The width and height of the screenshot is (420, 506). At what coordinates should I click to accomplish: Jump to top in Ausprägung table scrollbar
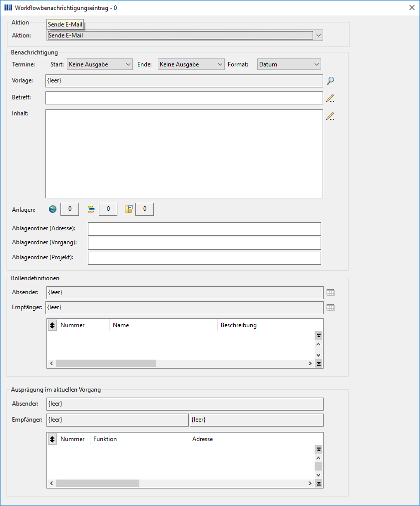(319, 449)
